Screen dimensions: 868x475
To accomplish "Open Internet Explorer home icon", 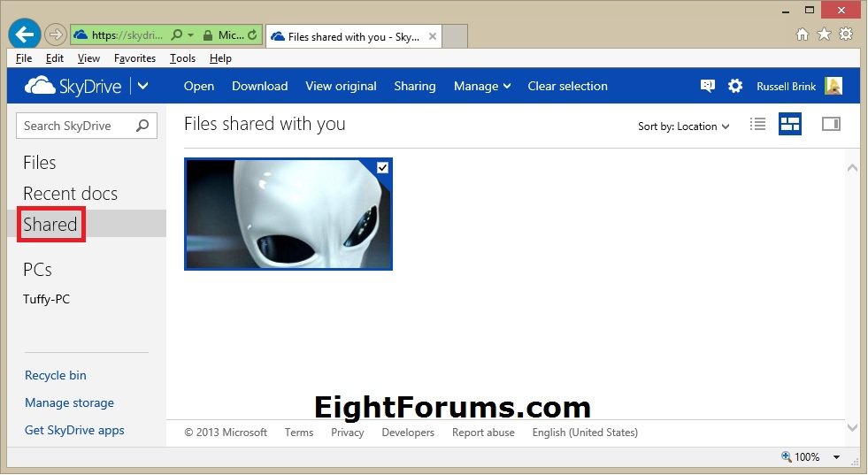I will coord(803,34).
